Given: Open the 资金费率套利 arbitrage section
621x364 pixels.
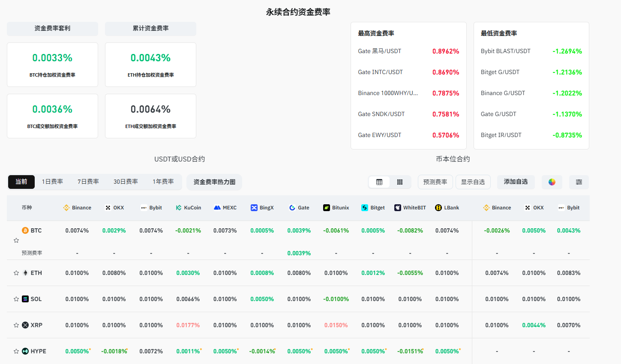Looking at the screenshot, I should [52, 29].
